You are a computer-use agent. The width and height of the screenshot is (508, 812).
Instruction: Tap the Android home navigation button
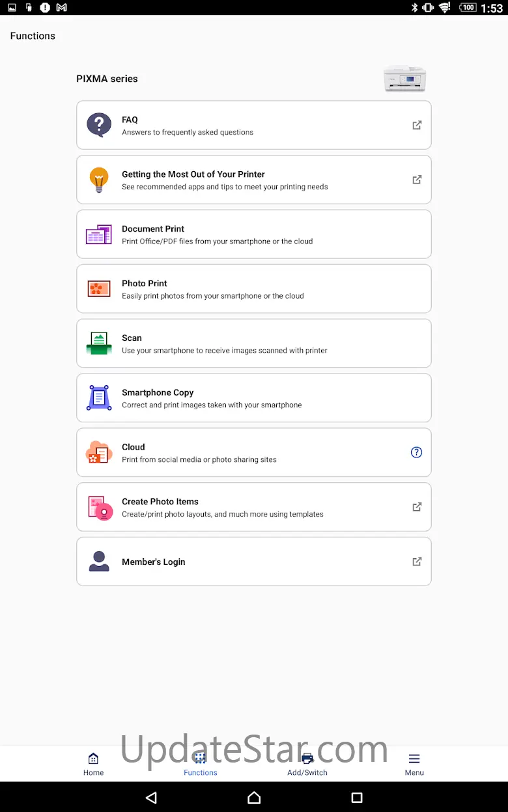click(254, 798)
